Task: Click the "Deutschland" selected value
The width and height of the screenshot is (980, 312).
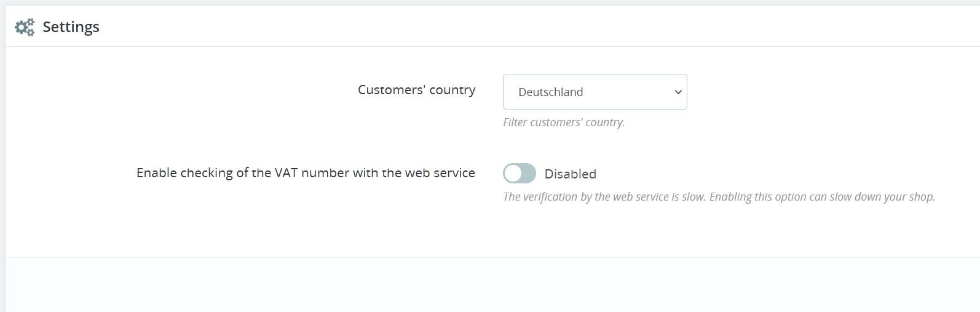Action: point(550,92)
